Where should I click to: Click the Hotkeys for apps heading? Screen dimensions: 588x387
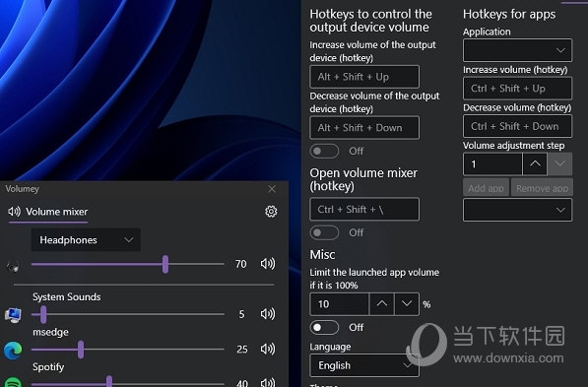(x=509, y=14)
